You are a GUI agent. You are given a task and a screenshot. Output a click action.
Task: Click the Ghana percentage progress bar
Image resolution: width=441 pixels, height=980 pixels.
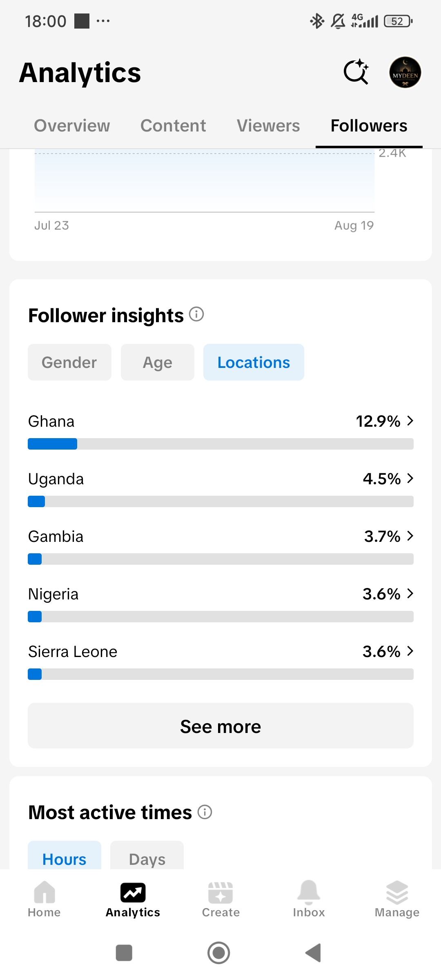[220, 444]
